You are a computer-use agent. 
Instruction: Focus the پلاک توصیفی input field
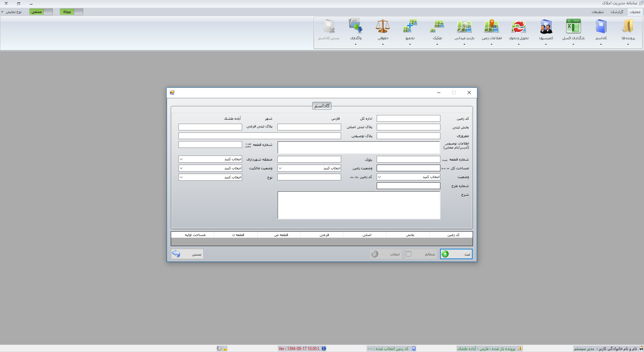tap(260, 136)
